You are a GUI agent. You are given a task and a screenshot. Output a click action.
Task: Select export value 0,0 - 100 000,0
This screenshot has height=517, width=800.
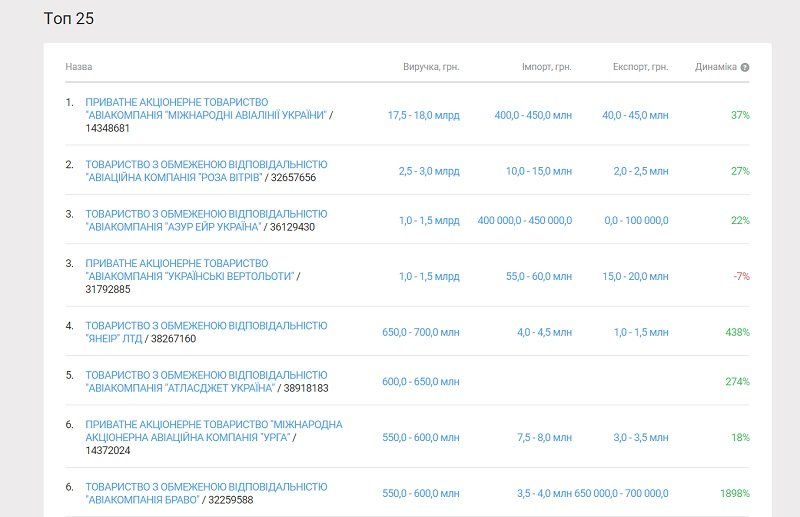636,220
